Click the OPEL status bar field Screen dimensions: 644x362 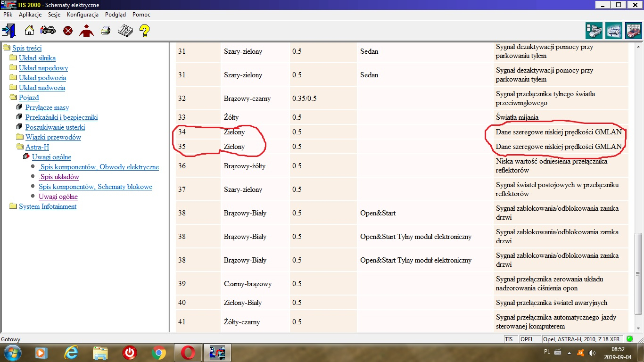(529, 339)
